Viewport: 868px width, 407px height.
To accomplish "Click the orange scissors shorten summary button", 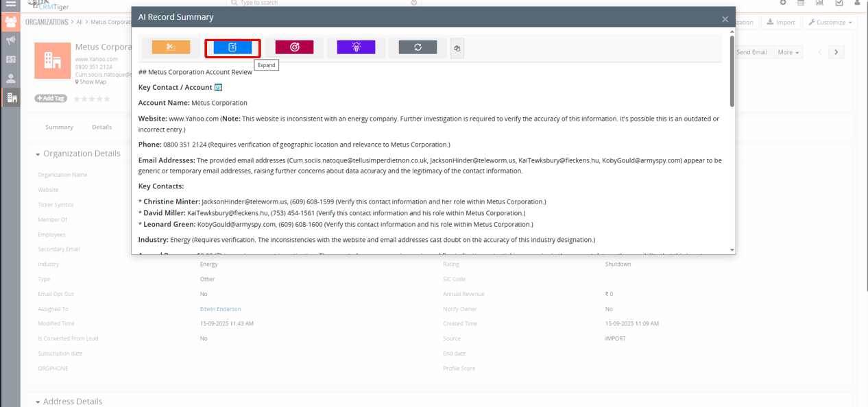I will point(171,47).
